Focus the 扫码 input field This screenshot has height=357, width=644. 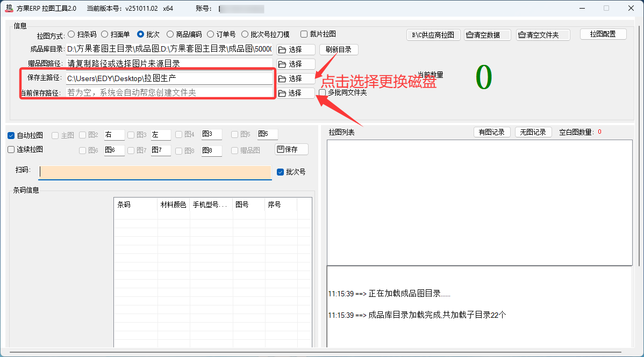[x=155, y=172]
